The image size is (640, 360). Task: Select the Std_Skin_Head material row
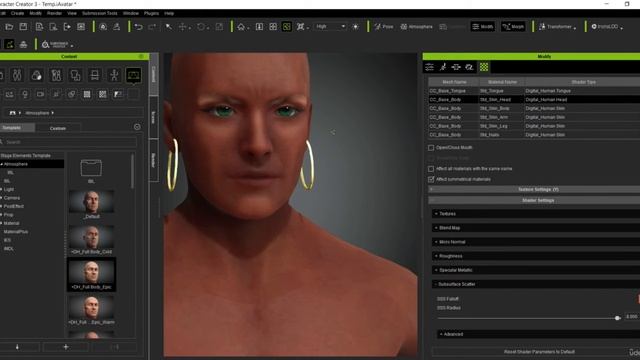pos(534,100)
